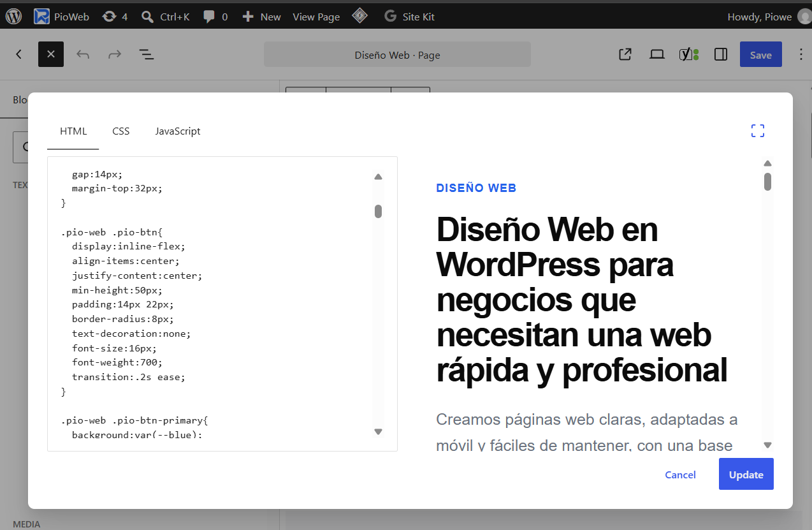Click the preview pane scroll down arrow
This screenshot has height=530, width=812.
tap(767, 445)
